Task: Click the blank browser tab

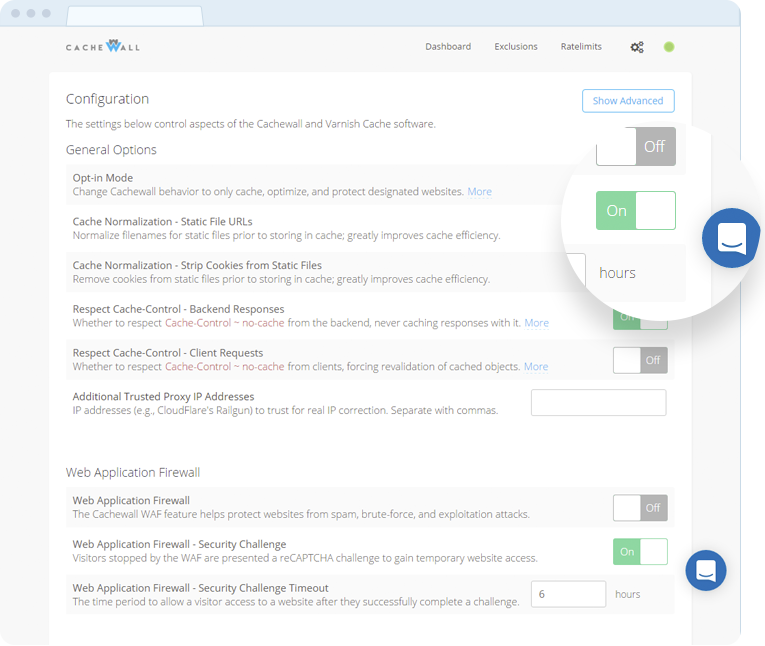Action: 135,16
